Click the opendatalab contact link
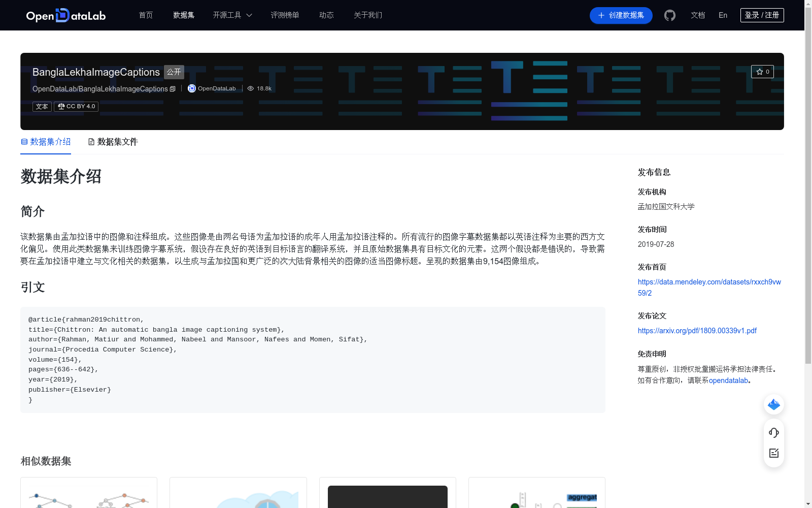The width and height of the screenshot is (812, 508). click(728, 380)
